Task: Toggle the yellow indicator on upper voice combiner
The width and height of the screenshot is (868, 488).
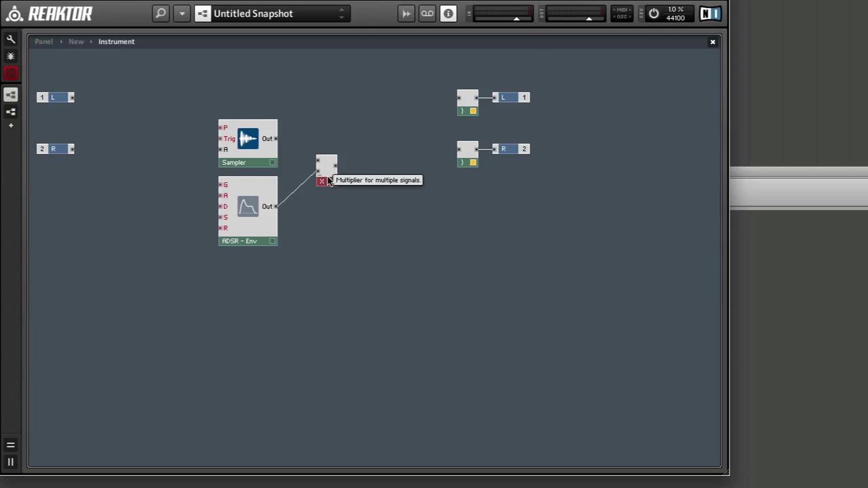Action: click(473, 111)
